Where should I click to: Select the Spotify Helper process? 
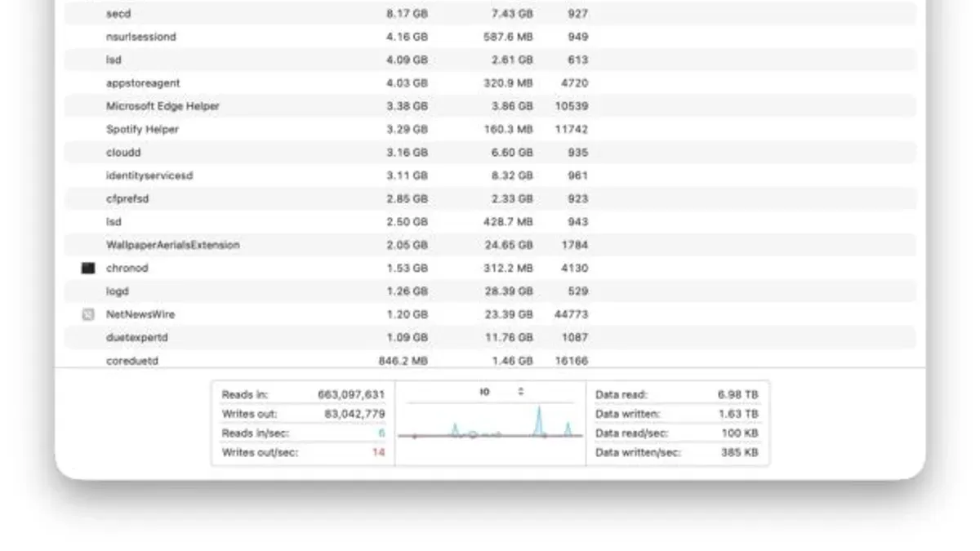[x=142, y=129]
